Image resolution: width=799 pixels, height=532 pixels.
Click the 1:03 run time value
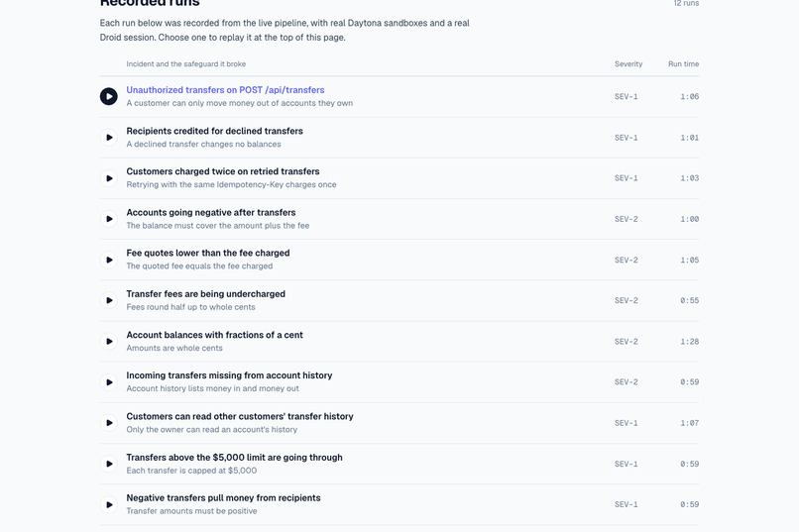(689, 178)
